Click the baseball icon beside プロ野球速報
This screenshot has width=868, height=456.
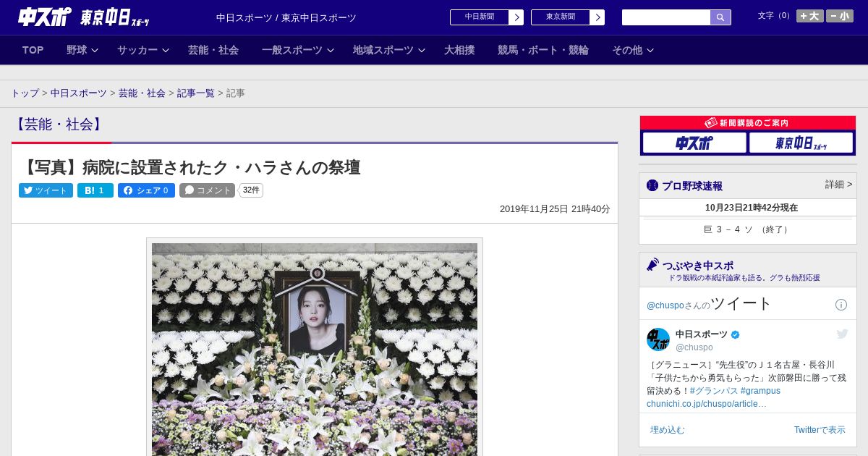coord(652,185)
